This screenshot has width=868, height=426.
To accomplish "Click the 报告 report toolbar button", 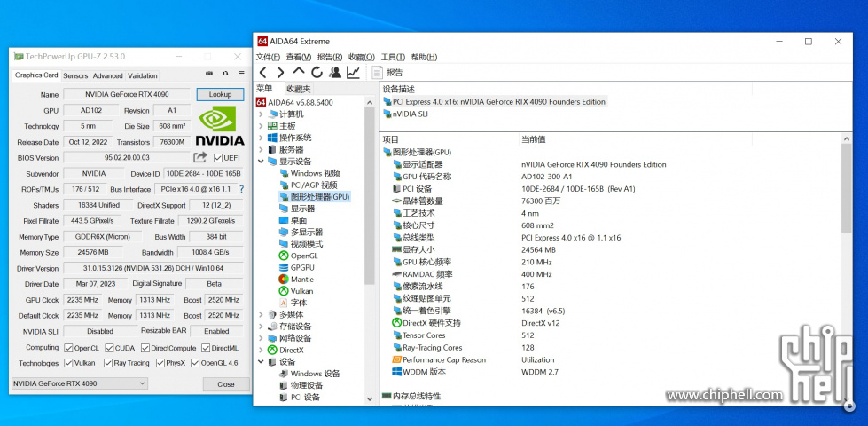I will click(387, 72).
